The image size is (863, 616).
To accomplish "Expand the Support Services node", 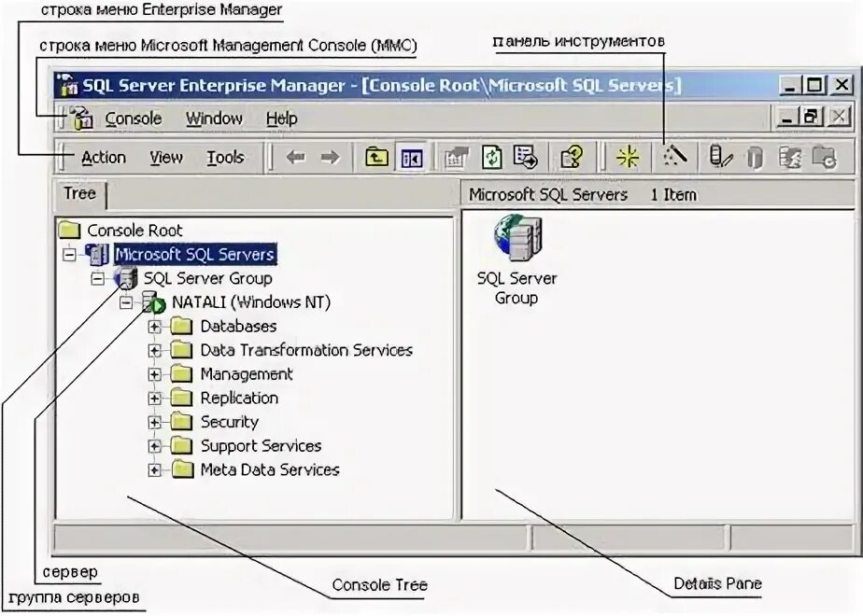I will (x=155, y=446).
